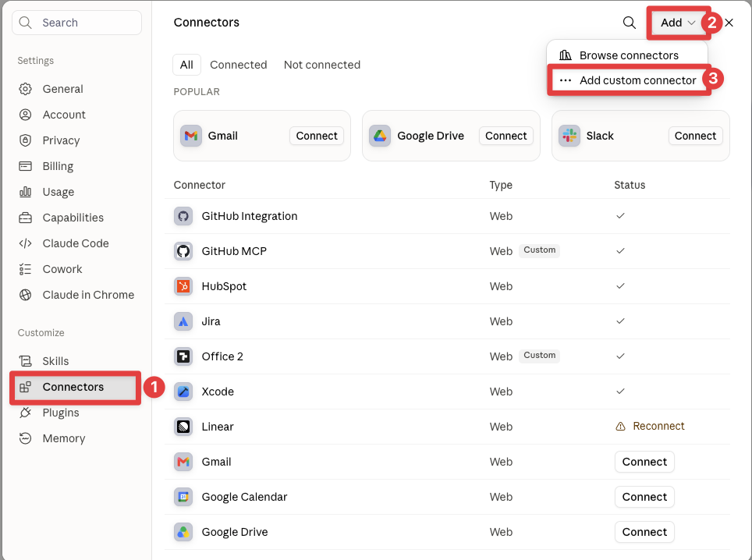Click the Office 2 connector icon
Screen dimensions: 752x560
183,356
